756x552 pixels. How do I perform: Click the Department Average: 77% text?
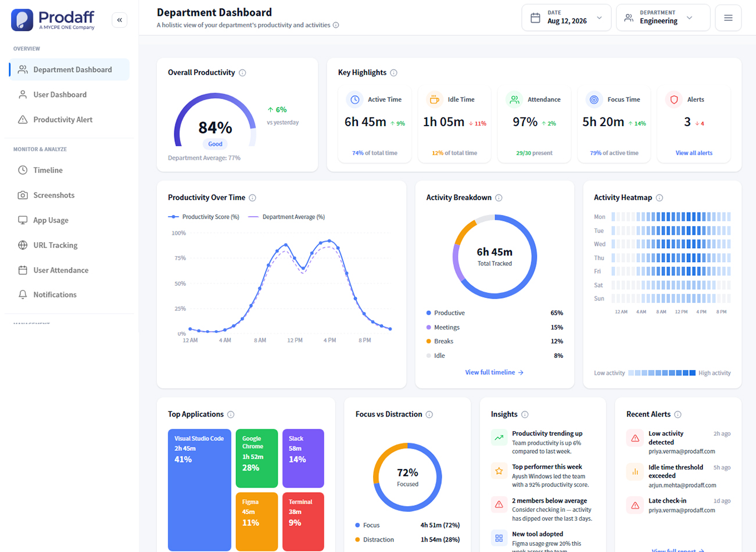tap(204, 158)
